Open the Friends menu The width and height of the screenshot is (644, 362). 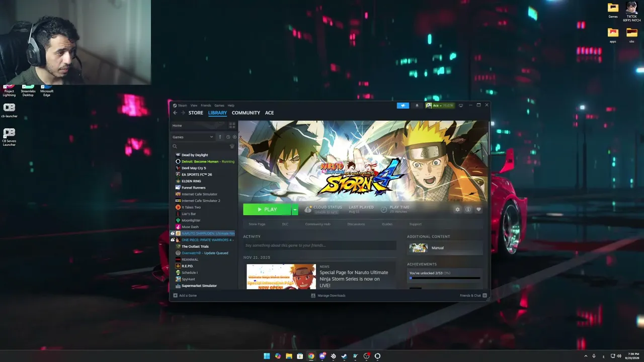(206, 106)
